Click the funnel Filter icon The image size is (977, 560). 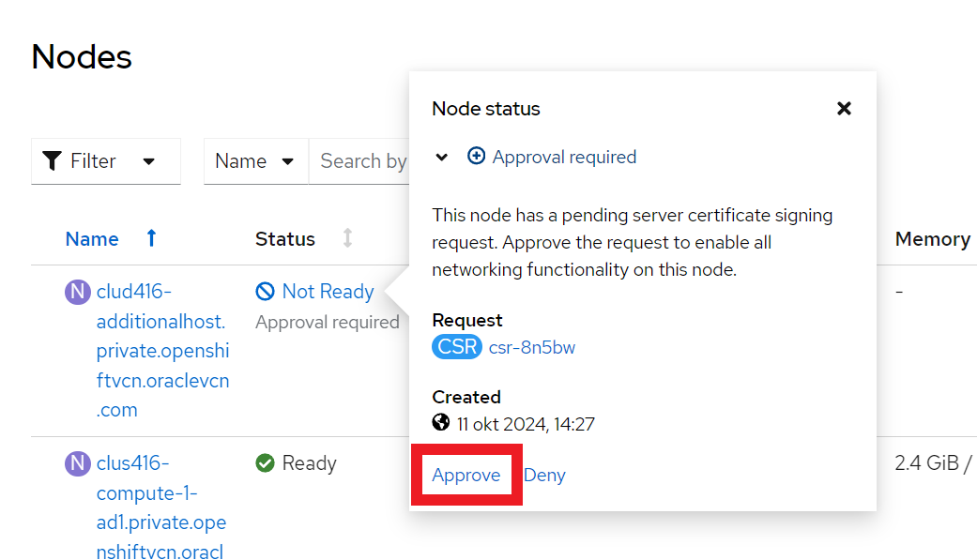(52, 160)
